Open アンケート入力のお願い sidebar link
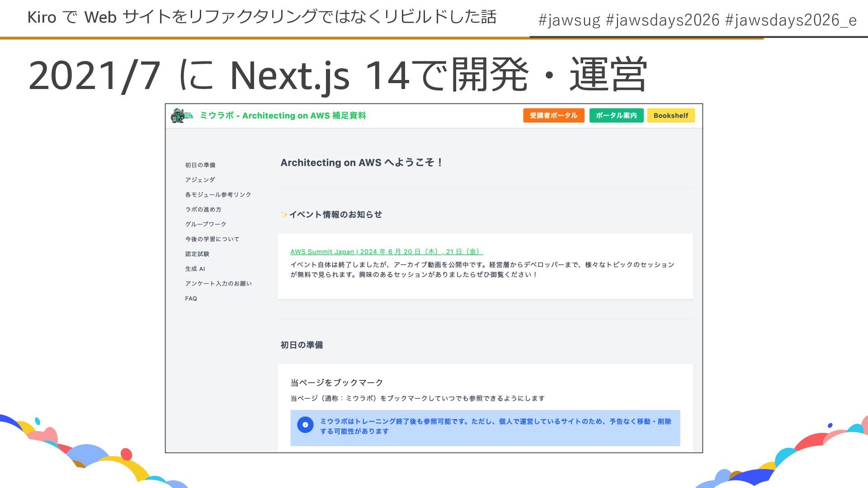 [x=218, y=284]
